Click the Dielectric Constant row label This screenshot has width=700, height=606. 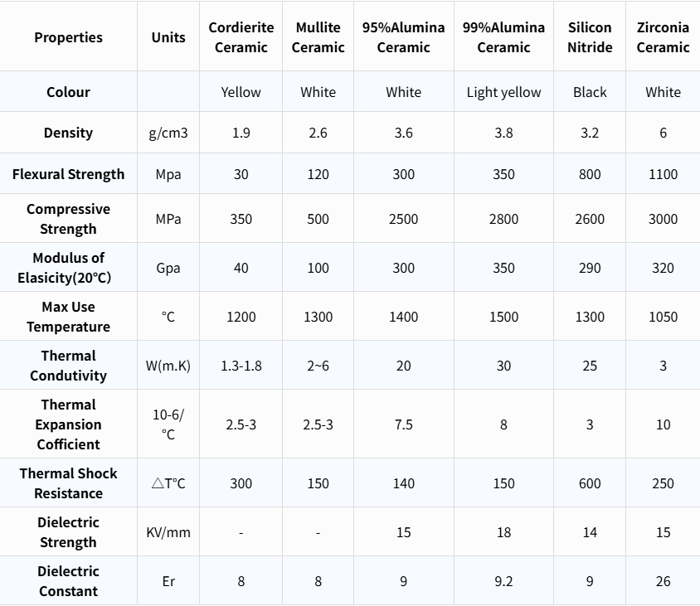(x=69, y=581)
